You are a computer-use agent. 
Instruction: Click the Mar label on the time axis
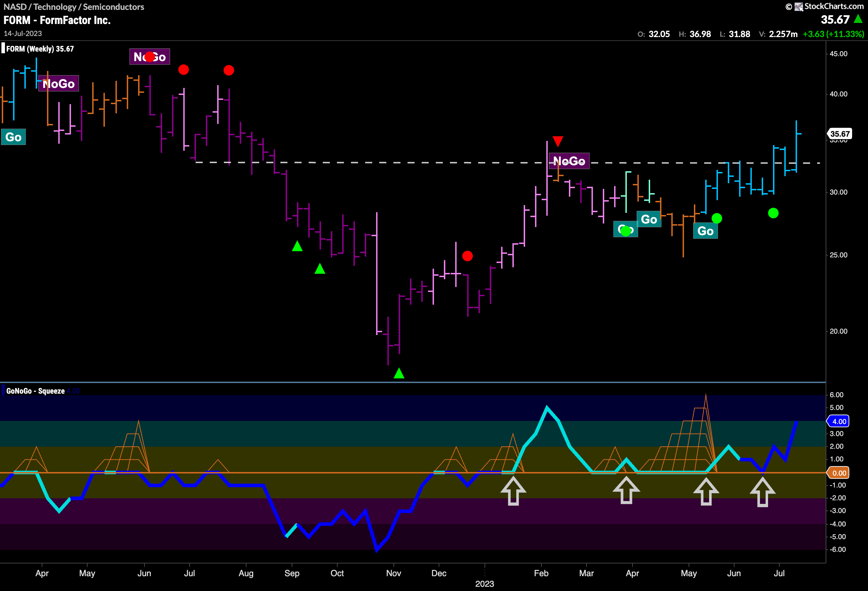[586, 573]
